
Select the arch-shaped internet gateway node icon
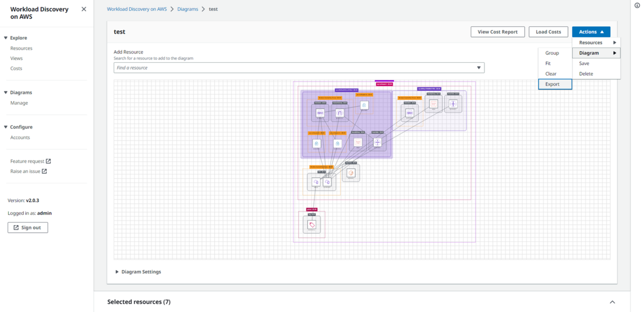[x=340, y=113]
